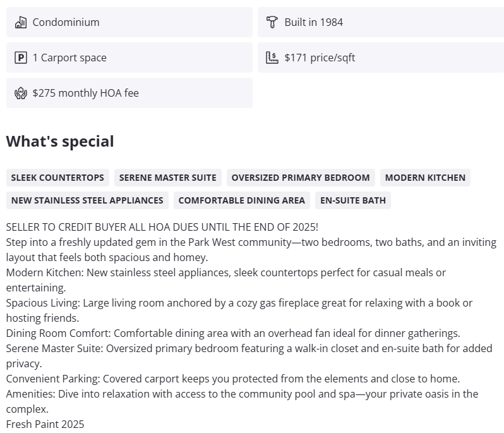The width and height of the screenshot is (504, 433).
Task: Click the What's special heading
Action: pyautogui.click(x=60, y=141)
